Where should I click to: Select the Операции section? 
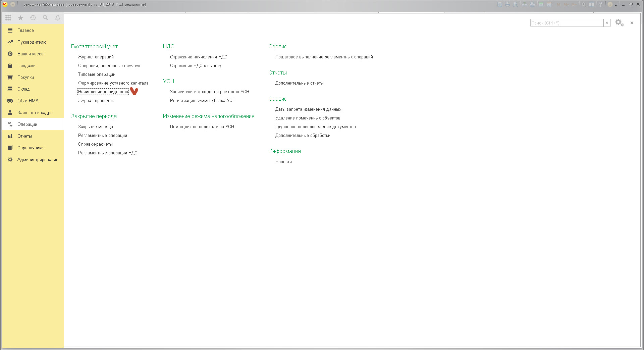tap(33, 124)
